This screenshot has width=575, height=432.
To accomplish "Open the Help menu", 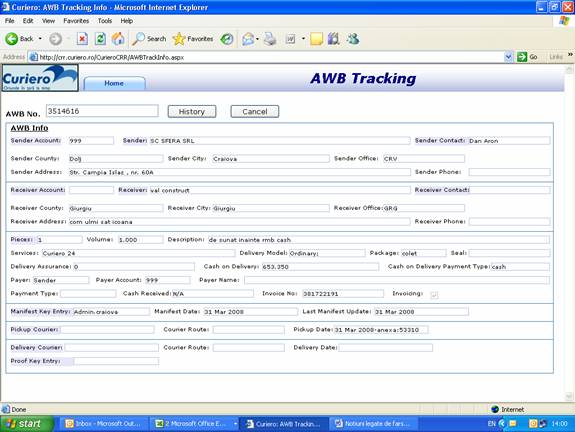I will [127, 21].
